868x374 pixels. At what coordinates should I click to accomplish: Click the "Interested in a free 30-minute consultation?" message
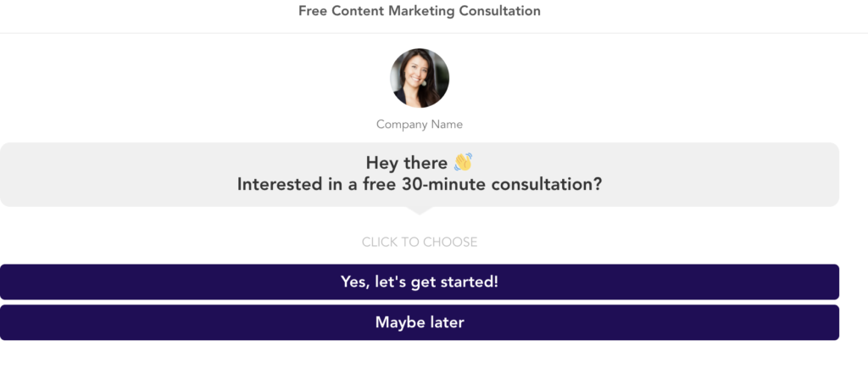[420, 184]
